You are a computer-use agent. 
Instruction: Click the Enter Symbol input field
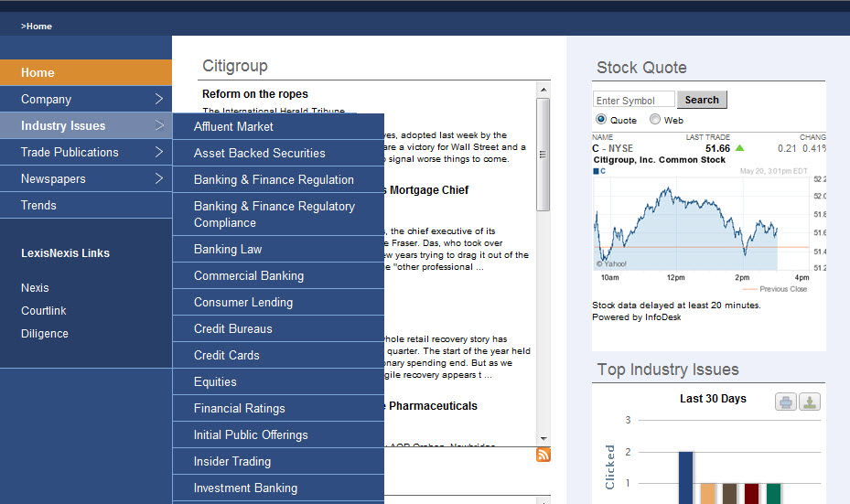pos(633,100)
